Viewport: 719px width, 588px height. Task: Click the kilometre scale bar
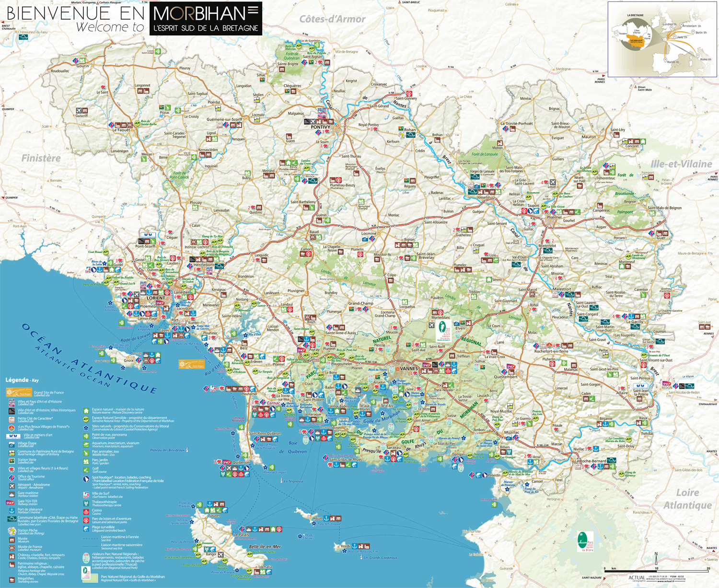coord(657,571)
